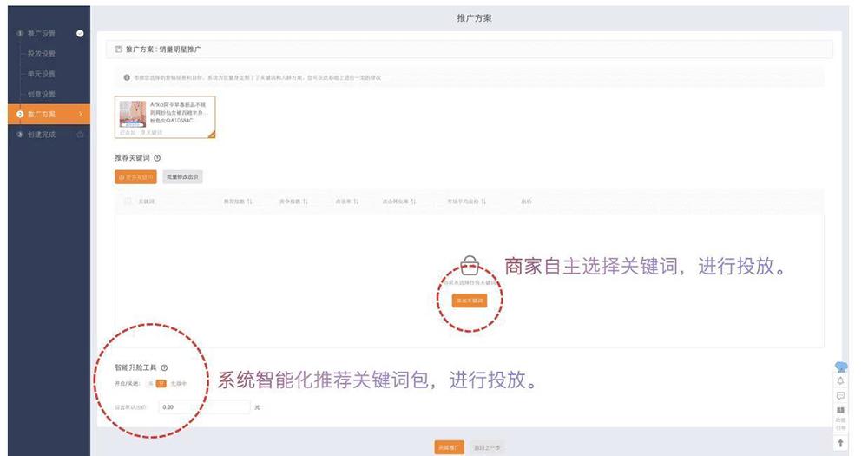This screenshot has width=868, height=456.
Task: Sort by 竞争指数 column arrows
Action: click(x=305, y=202)
